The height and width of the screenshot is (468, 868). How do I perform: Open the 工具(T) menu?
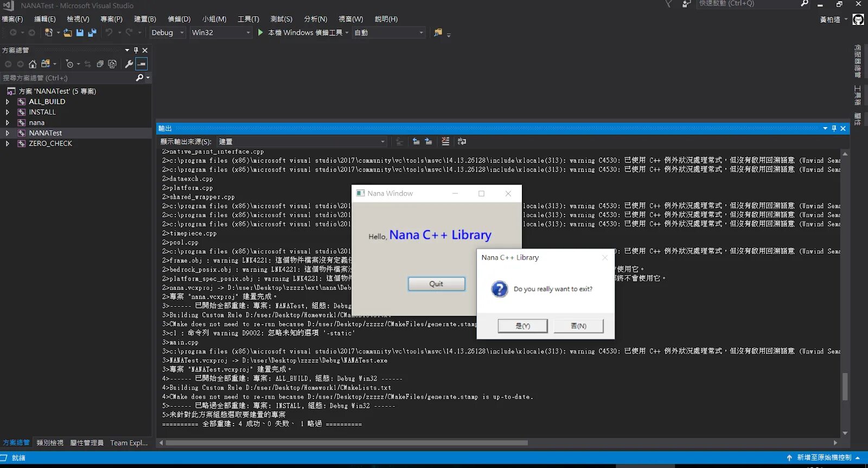click(x=248, y=19)
